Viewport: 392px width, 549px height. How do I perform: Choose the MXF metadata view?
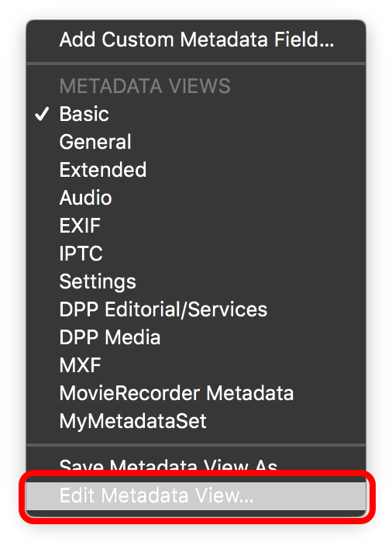point(196,365)
